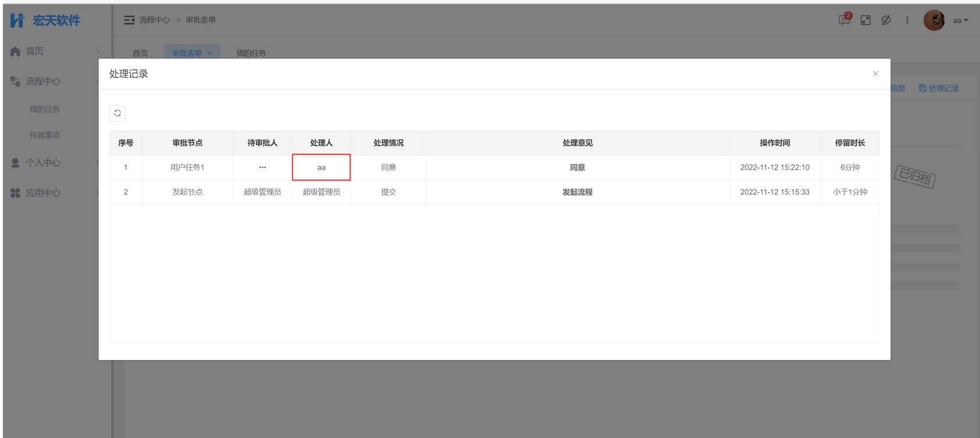This screenshot has width=980, height=438.
Task: Click the 发起流程 opinion text
Action: (x=577, y=192)
